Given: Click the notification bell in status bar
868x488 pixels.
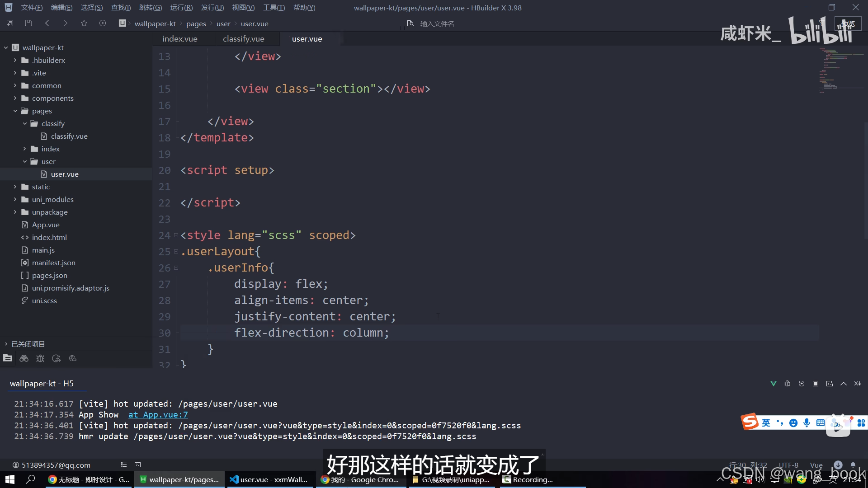Looking at the screenshot, I should [853, 465].
